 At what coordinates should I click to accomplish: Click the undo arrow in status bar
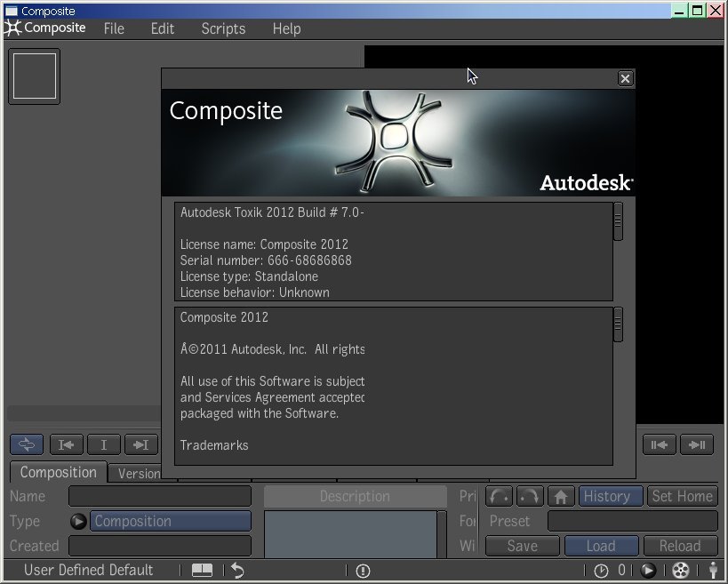(x=237, y=570)
